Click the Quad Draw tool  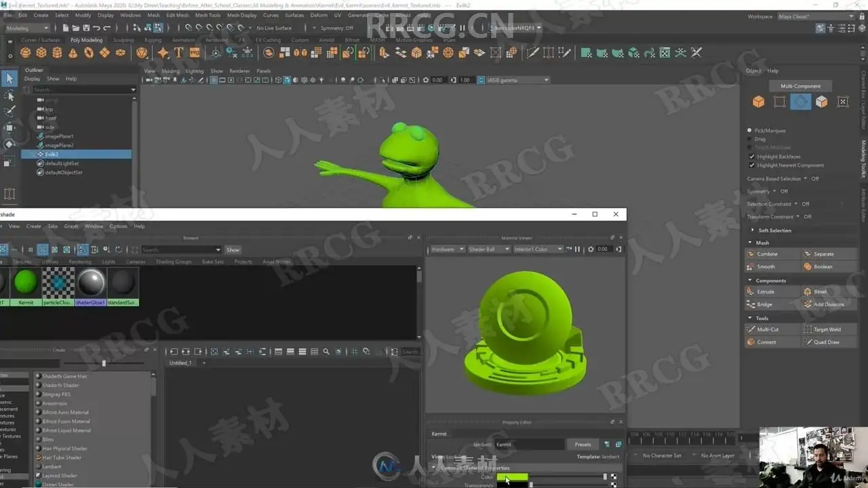pos(829,342)
